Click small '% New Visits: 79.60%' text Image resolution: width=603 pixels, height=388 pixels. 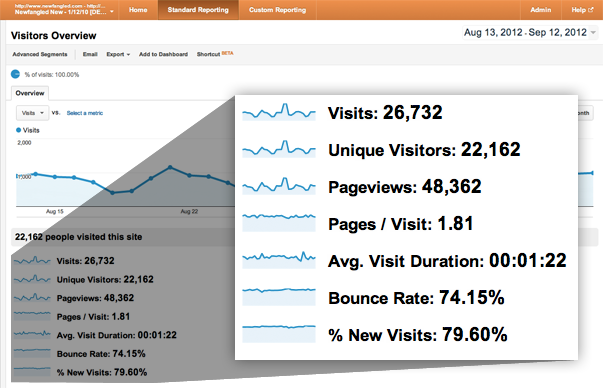tap(102, 372)
